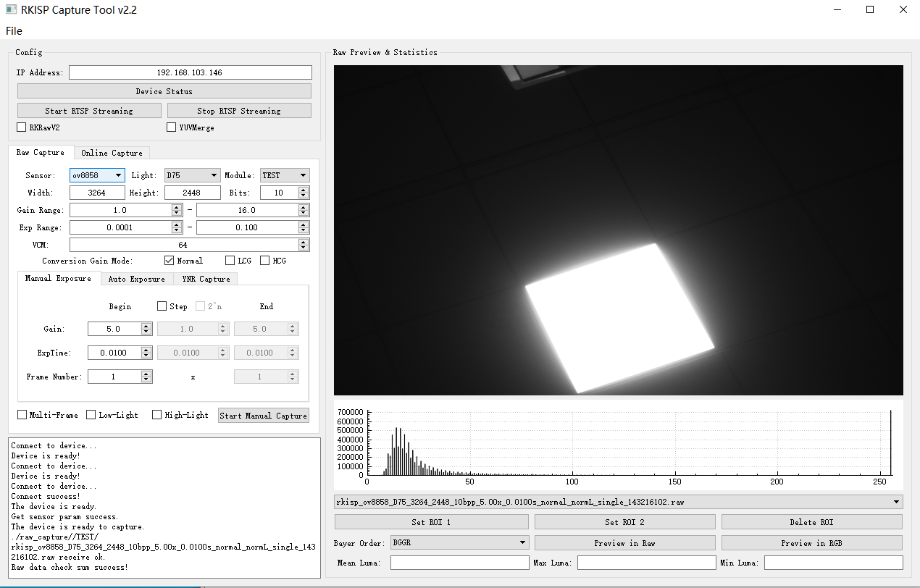Decrease Begin ExpTime with down arrow
The image size is (920, 588).
point(146,356)
